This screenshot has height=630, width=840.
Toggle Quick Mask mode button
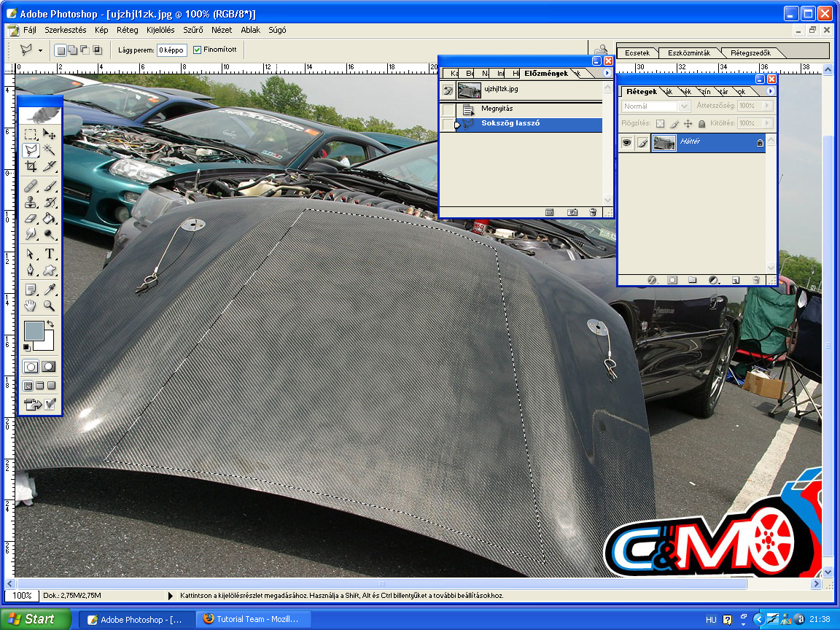(x=49, y=367)
